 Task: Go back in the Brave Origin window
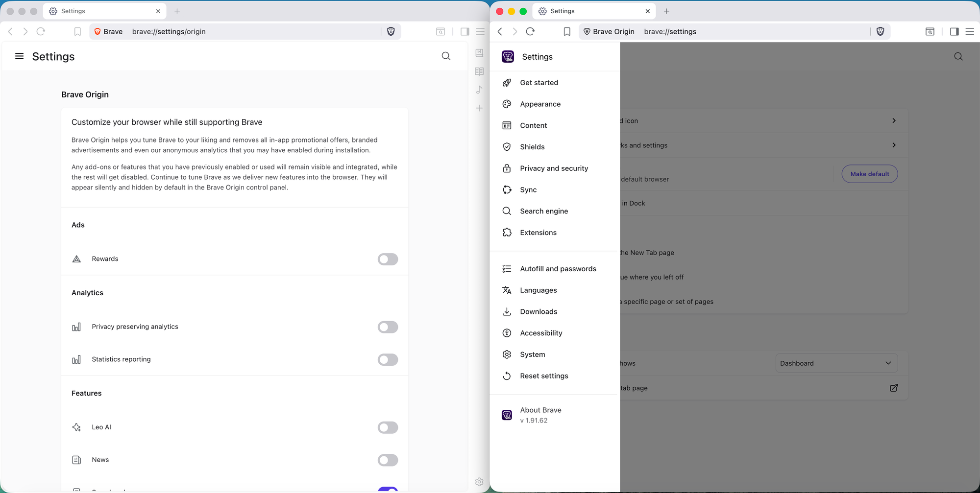click(500, 32)
